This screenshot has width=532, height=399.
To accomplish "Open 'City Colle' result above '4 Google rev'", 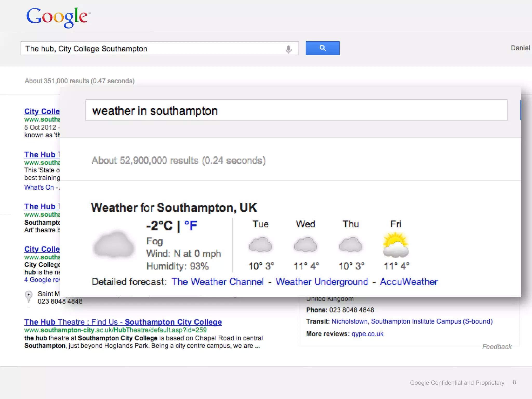I will coord(42,249).
